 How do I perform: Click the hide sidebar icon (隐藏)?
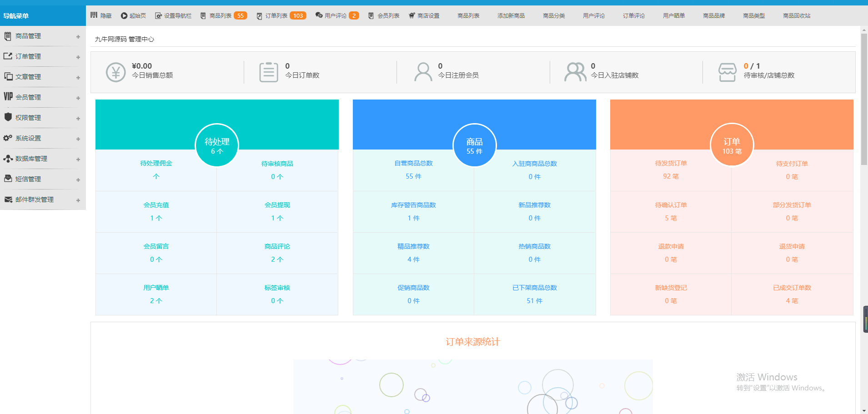(94, 15)
